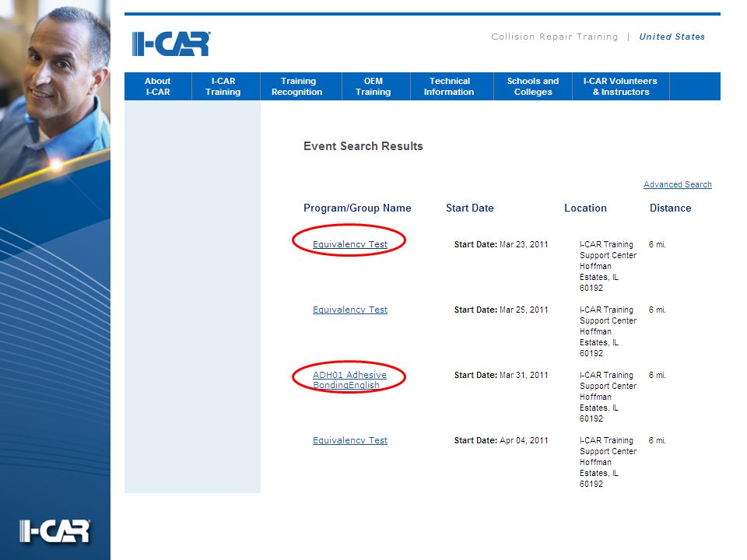This screenshot has height=560, width=747.
Task: Open Equivalency Test for Apr 04, 2011
Action: [350, 440]
